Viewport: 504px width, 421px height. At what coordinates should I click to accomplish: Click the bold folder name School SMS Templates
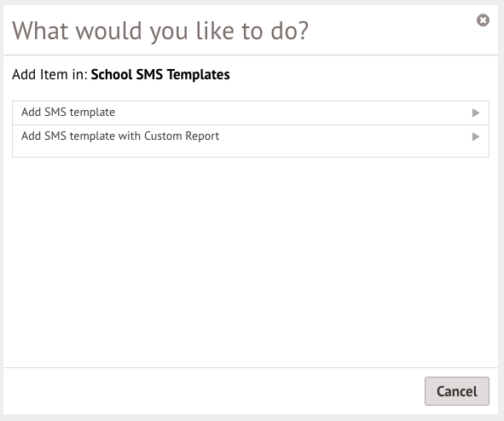(x=160, y=74)
